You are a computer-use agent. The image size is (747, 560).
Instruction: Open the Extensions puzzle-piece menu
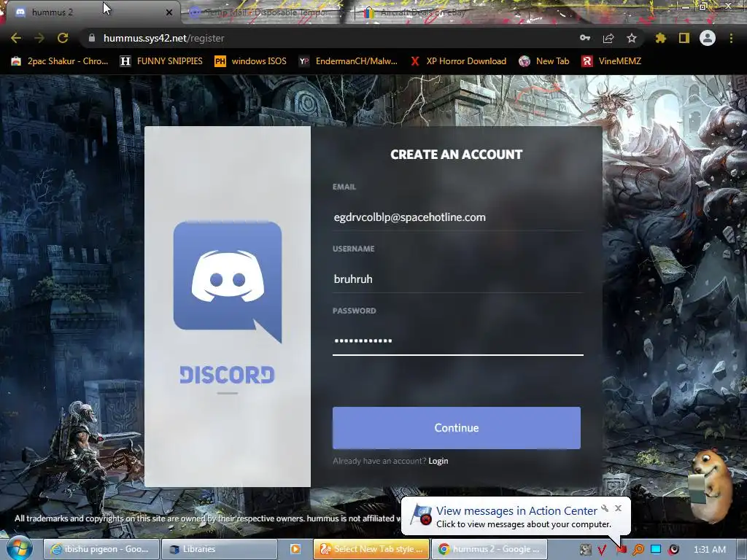click(661, 38)
